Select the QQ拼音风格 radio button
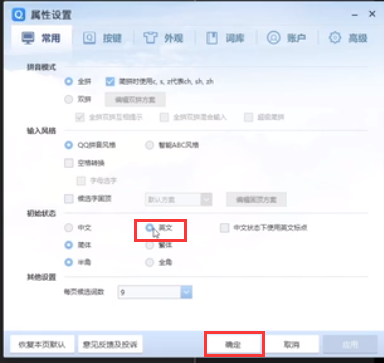This screenshot has width=384, height=363. point(69,145)
